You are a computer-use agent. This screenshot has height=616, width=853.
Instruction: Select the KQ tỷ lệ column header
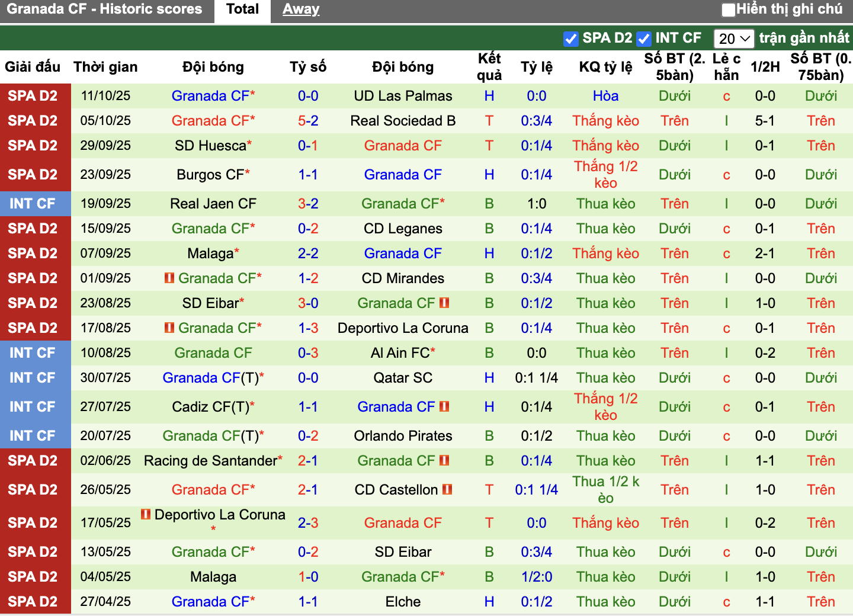(605, 67)
